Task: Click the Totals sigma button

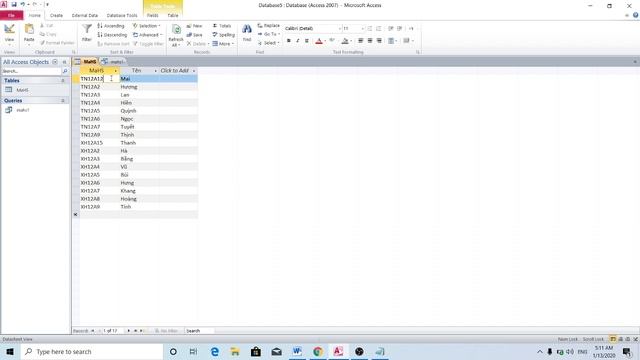Action: (x=222, y=26)
